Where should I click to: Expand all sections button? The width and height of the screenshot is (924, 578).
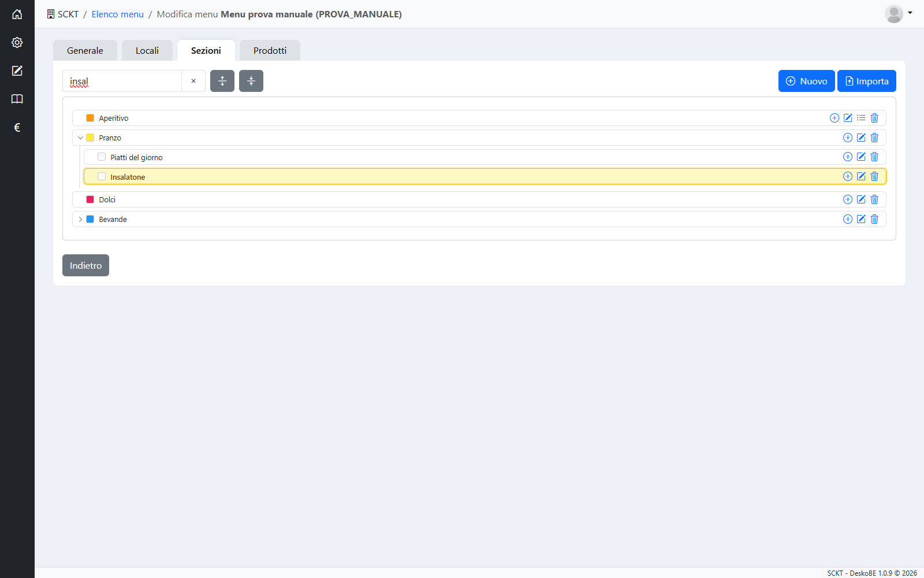(x=222, y=81)
